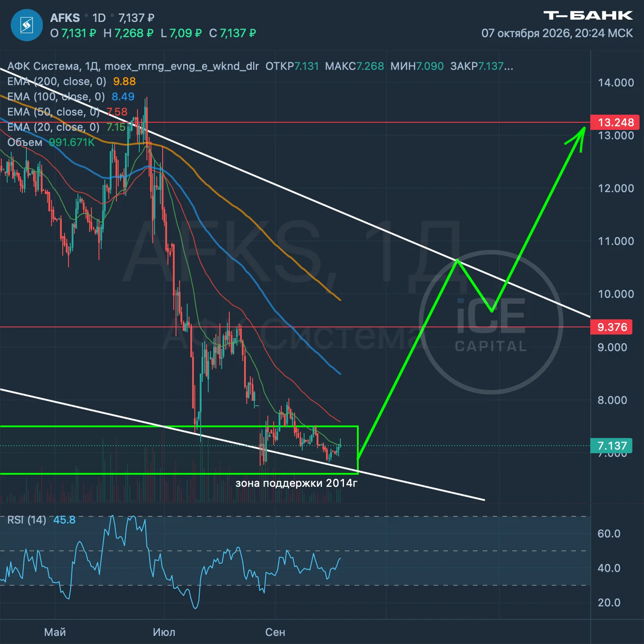The height and width of the screenshot is (644, 644).
Task: Click the close price C 7,137 ₽
Action: click(x=232, y=33)
